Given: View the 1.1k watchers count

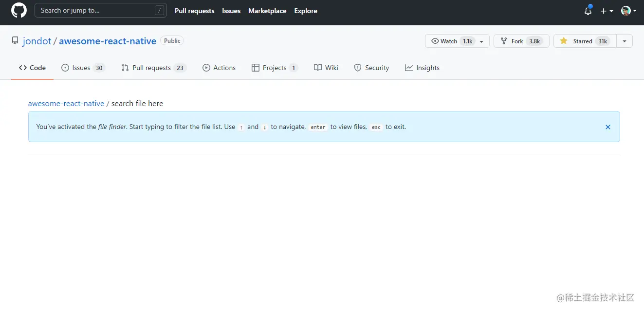Looking at the screenshot, I should click(x=468, y=41).
